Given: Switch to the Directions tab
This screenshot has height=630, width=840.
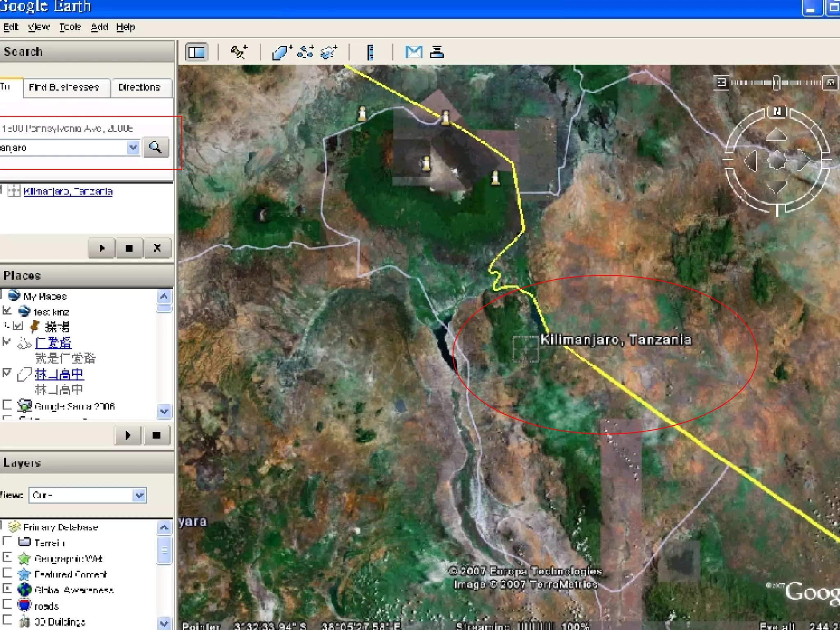Looking at the screenshot, I should [x=139, y=87].
